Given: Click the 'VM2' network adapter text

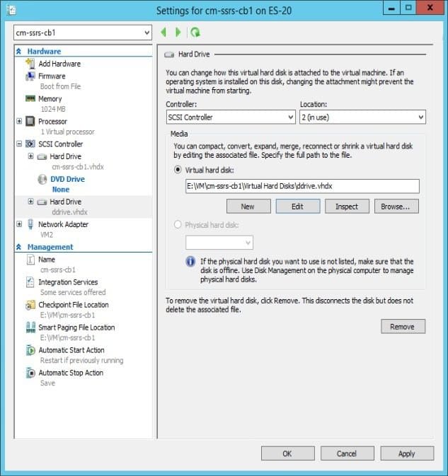Looking at the screenshot, I should (47, 235).
